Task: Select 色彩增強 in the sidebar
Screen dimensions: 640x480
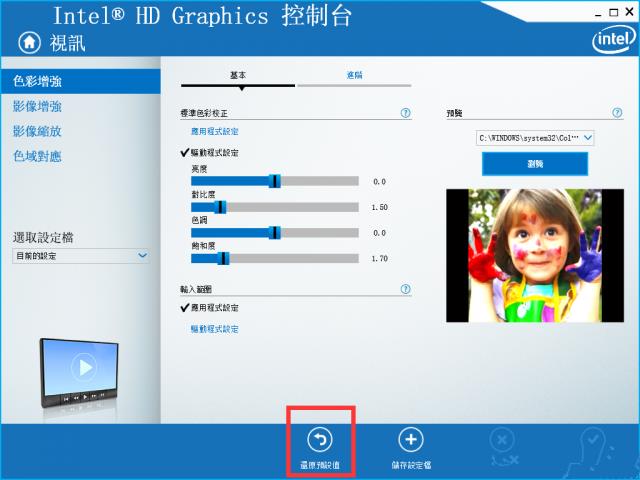Action: tap(80, 81)
